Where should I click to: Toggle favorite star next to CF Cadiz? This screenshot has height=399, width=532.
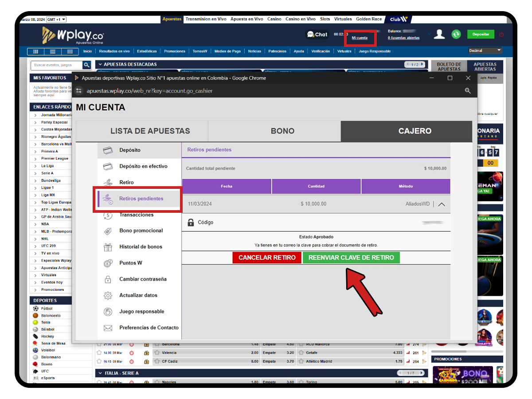coord(157,361)
